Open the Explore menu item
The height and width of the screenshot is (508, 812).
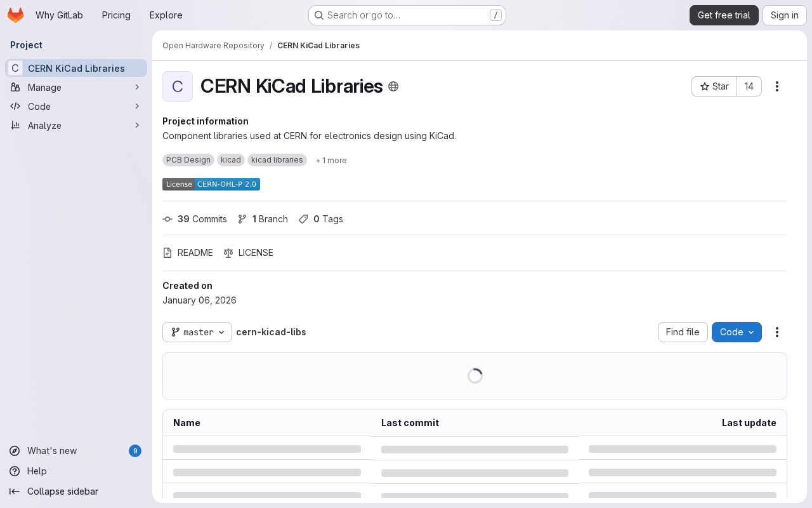point(166,15)
